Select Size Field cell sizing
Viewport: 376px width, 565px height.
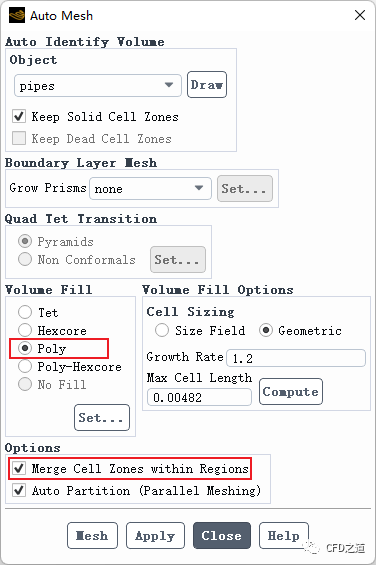162,330
